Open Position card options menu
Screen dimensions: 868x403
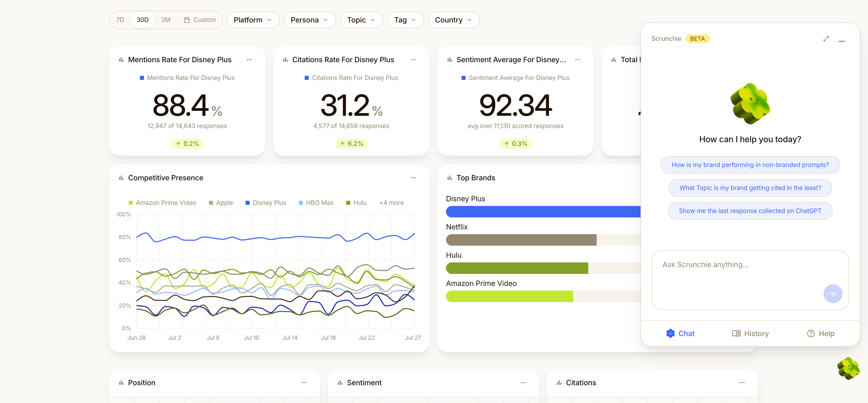[x=304, y=382]
